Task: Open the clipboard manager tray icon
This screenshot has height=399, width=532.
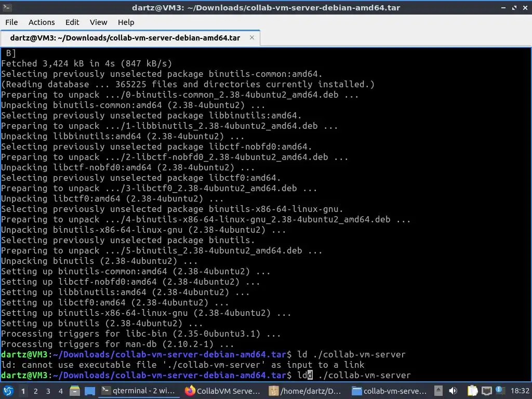Action: 472,391
